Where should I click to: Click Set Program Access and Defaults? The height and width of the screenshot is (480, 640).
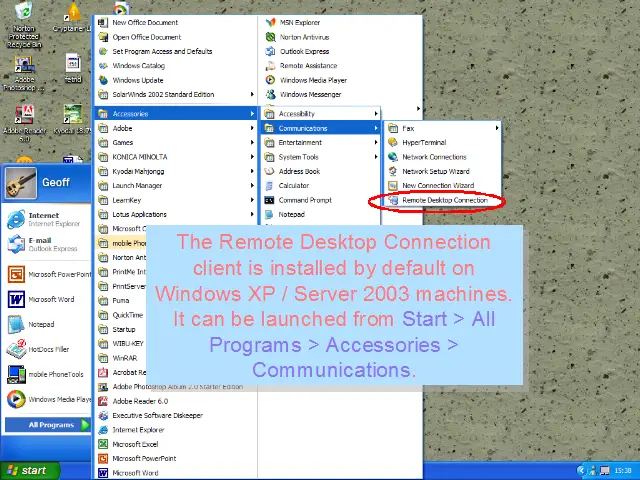(176, 51)
